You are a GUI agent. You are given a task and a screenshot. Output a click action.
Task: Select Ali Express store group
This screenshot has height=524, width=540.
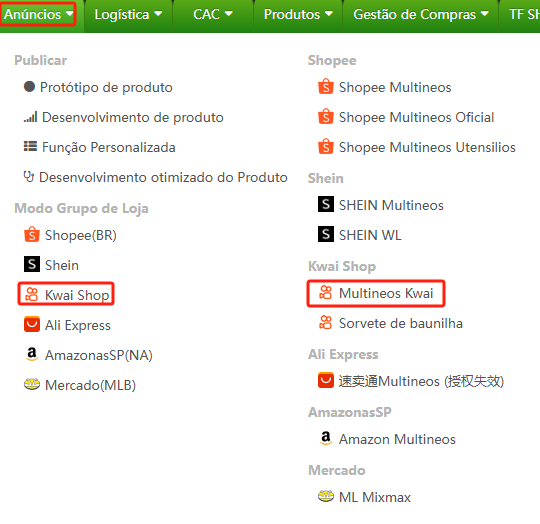point(78,325)
